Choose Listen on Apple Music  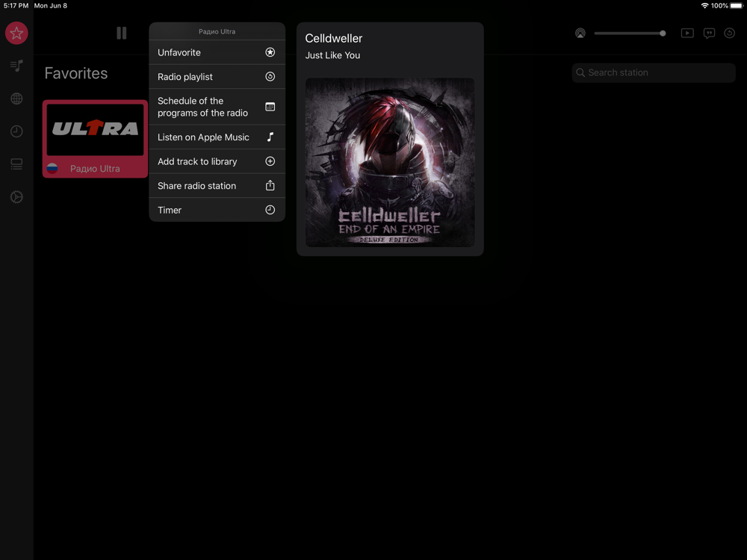pos(217,137)
